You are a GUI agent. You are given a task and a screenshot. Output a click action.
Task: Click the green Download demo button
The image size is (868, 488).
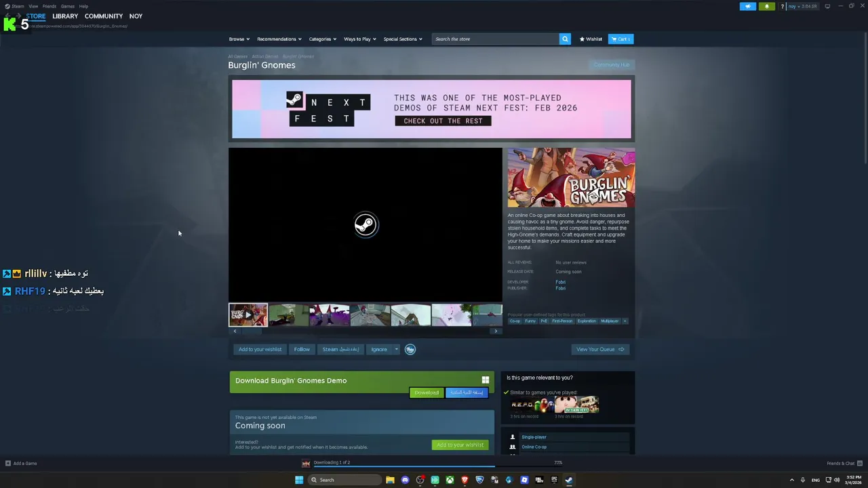coord(427,392)
